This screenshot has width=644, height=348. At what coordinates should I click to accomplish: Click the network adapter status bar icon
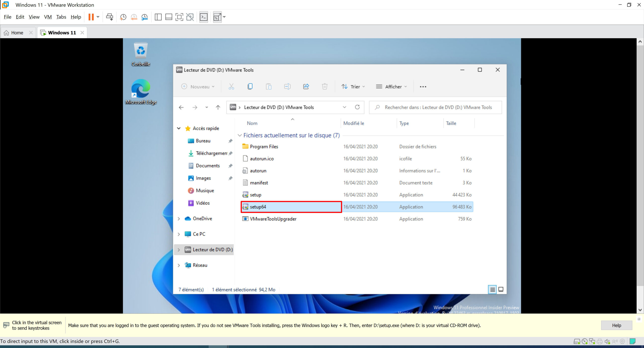click(x=592, y=341)
